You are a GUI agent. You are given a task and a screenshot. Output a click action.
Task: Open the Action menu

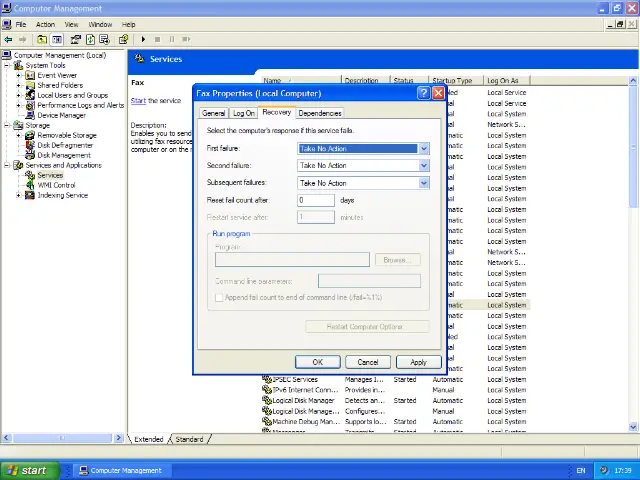[x=45, y=24]
